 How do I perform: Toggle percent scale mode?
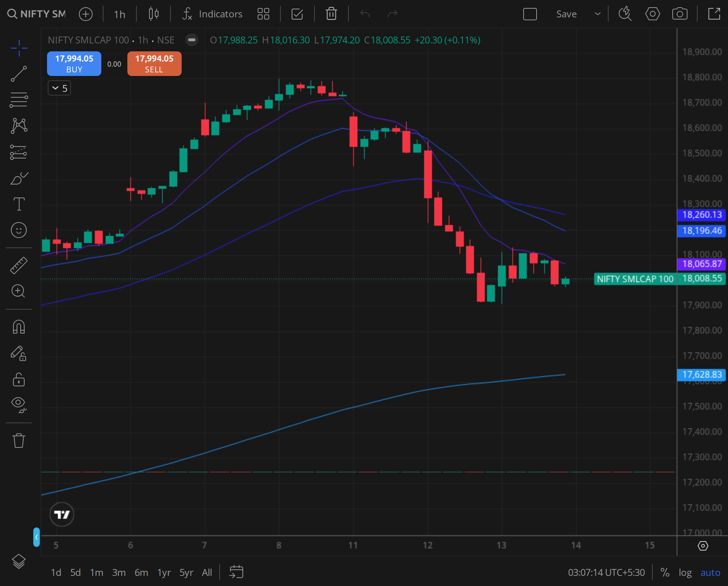[665, 573]
